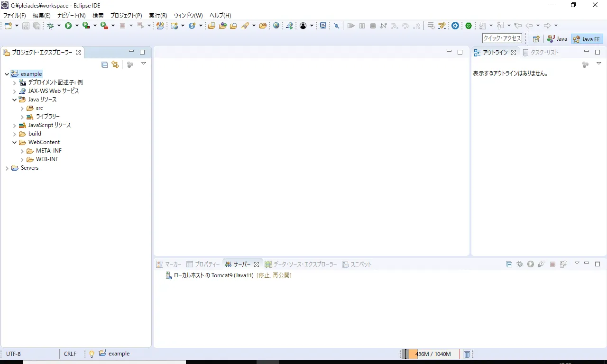Open the ファイル(F) menu
607x364 pixels.
pos(15,16)
